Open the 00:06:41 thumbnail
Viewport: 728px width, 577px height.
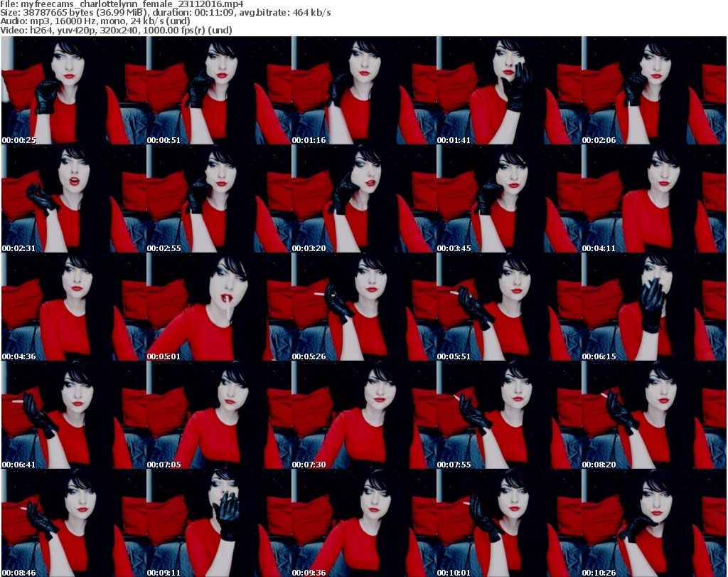[74, 415]
